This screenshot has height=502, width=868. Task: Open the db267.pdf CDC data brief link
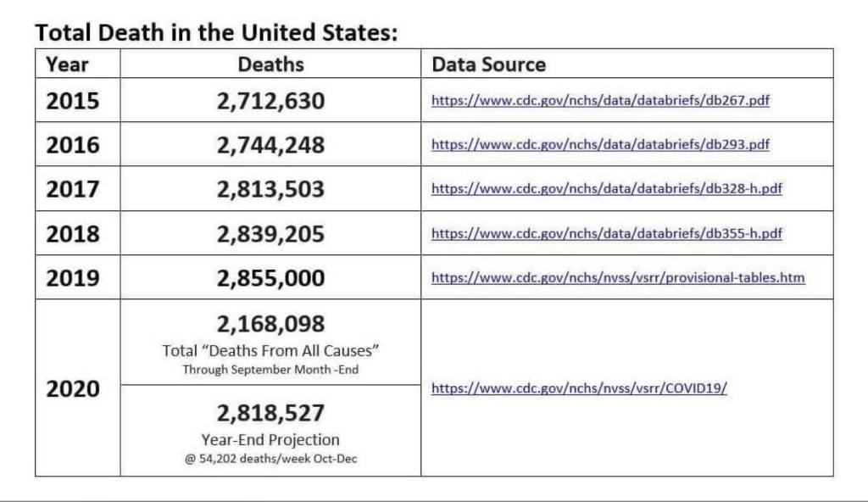[x=600, y=100]
